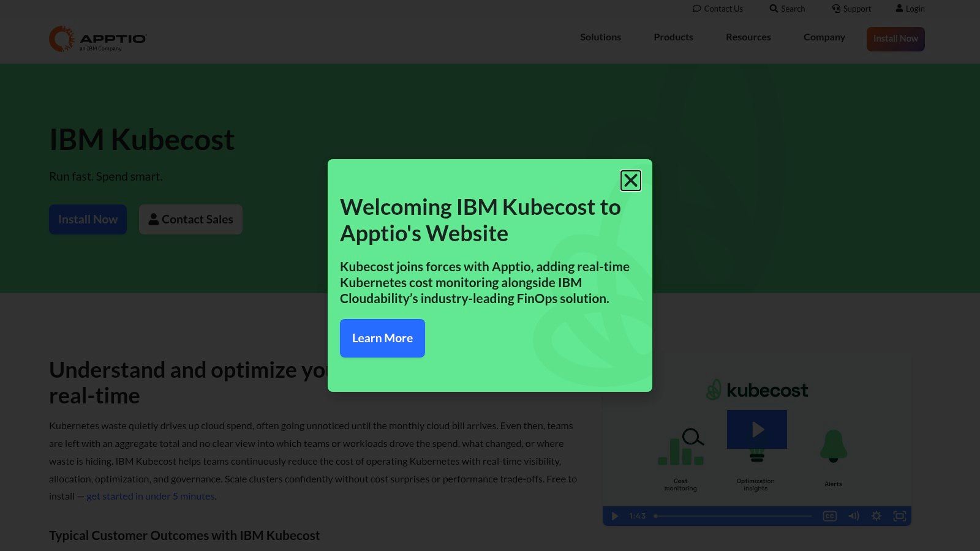Enter fullscreen on the video

point(899,516)
